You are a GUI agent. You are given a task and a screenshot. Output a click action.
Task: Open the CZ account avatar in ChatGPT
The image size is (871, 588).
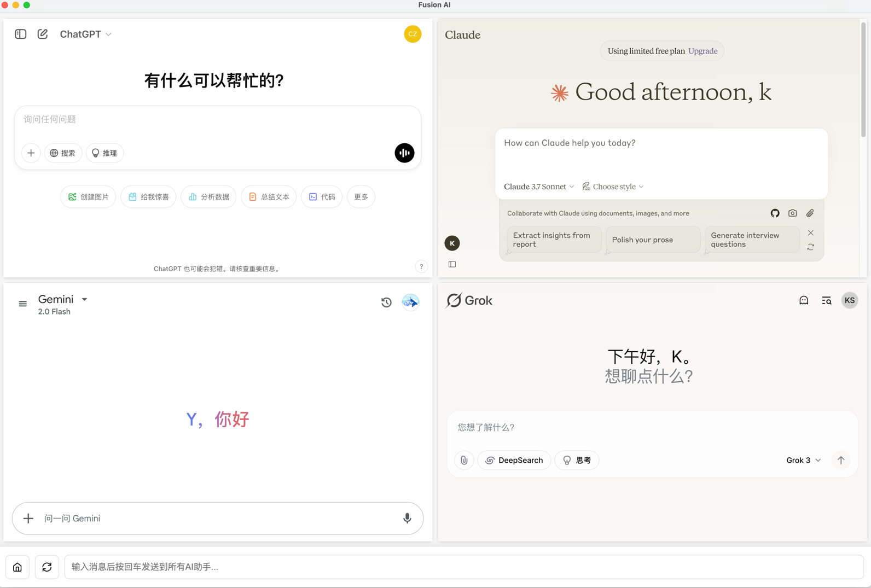coord(413,34)
